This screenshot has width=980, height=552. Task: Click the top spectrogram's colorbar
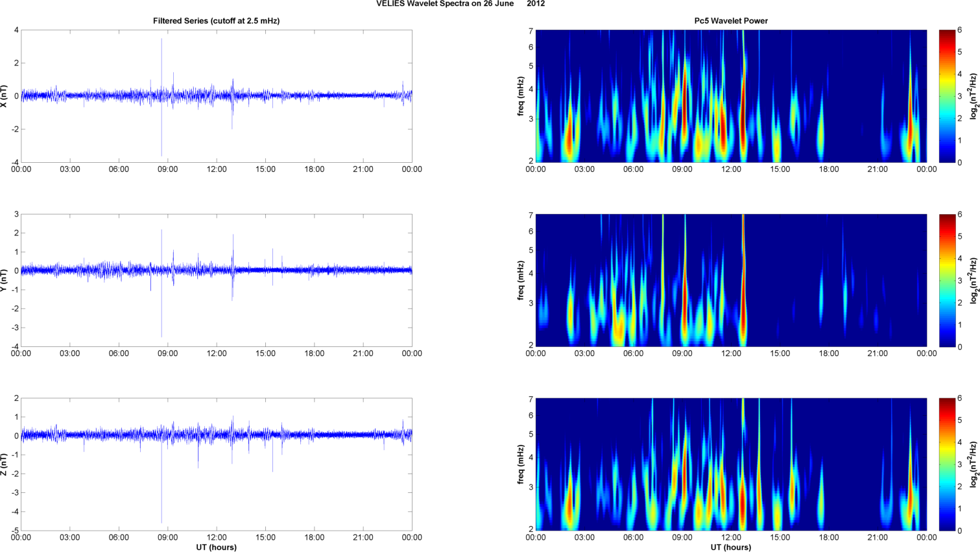click(947, 96)
